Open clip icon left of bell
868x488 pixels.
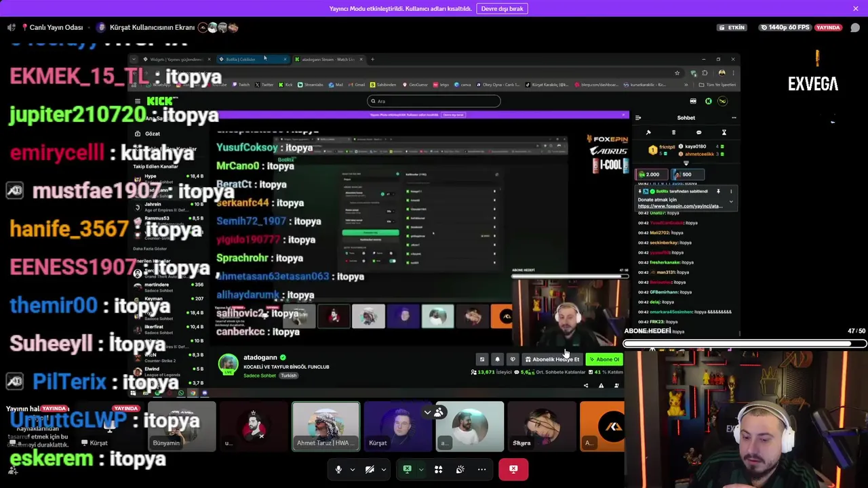click(482, 359)
